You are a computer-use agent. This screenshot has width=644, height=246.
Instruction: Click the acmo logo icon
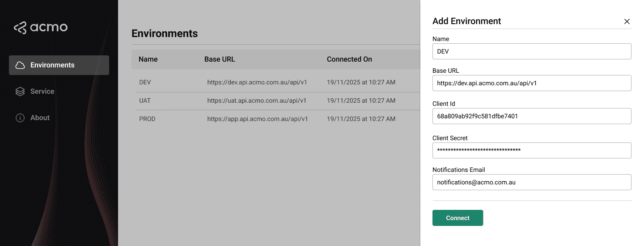[x=20, y=28]
